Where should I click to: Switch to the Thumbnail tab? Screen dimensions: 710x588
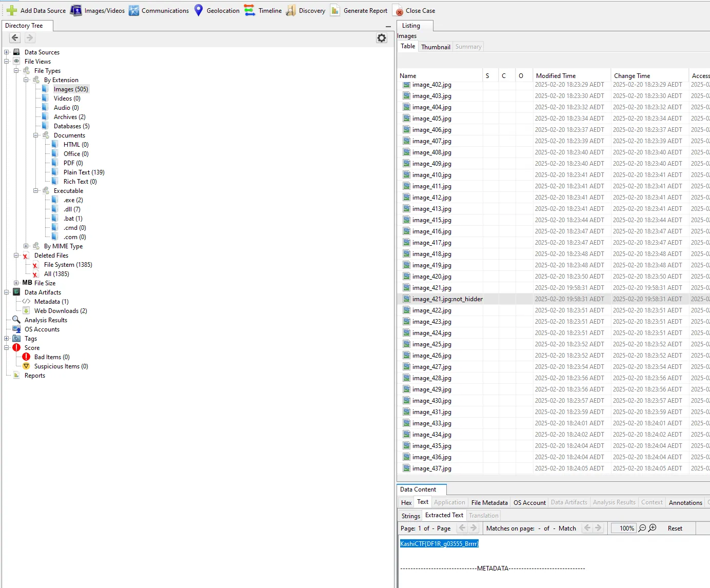pos(436,47)
